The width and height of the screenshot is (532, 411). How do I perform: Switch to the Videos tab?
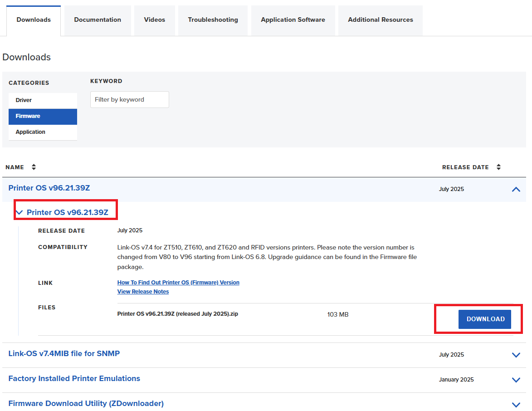(x=155, y=20)
